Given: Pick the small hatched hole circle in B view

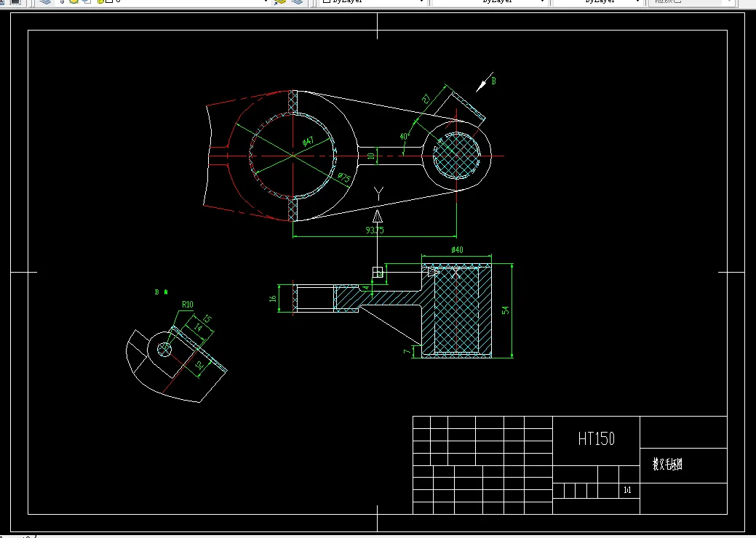Looking at the screenshot, I should pyautogui.click(x=164, y=349).
